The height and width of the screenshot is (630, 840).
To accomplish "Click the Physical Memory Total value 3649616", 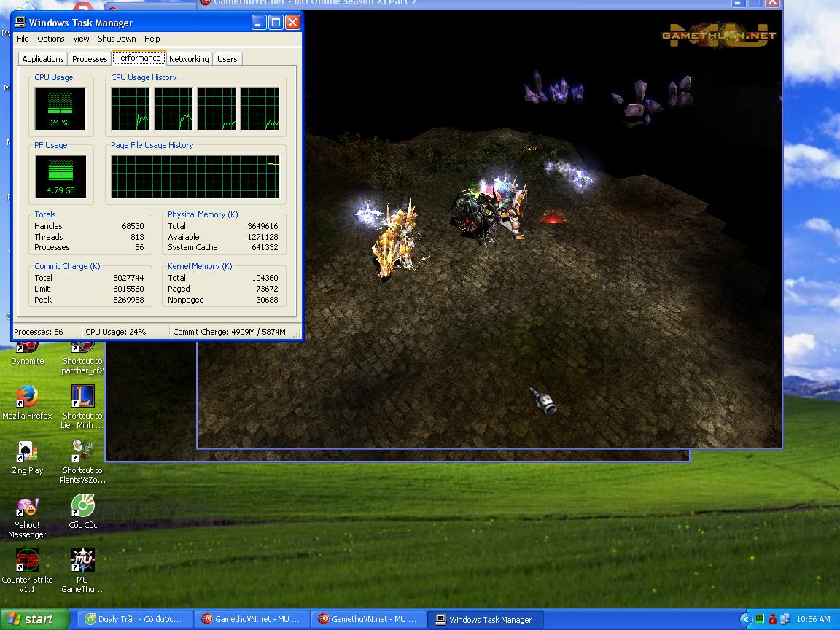I will tap(262, 226).
